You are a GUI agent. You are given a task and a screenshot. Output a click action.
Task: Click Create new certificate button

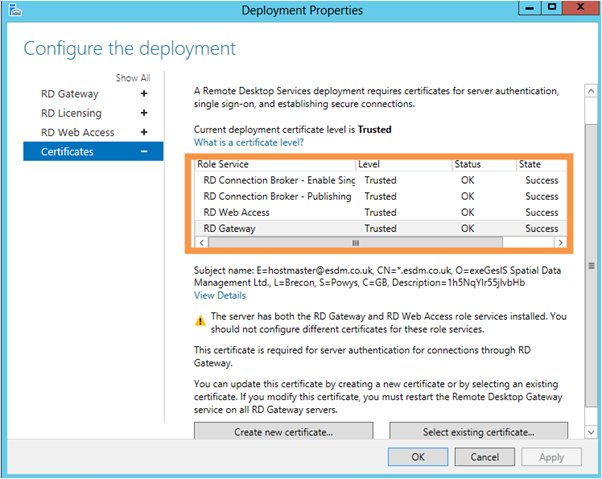pos(283,431)
